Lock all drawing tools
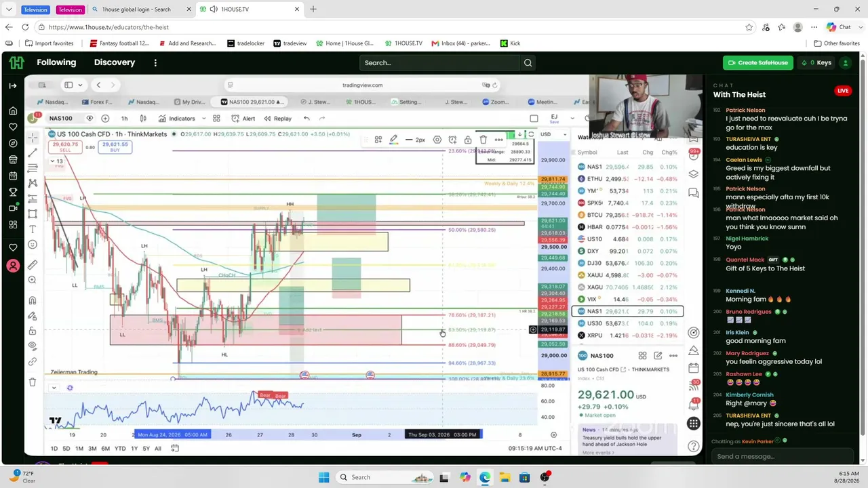The height and width of the screenshot is (488, 868). (x=33, y=331)
